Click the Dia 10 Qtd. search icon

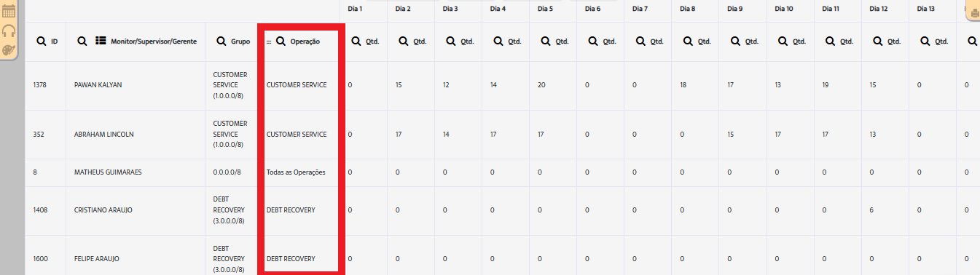(x=783, y=41)
